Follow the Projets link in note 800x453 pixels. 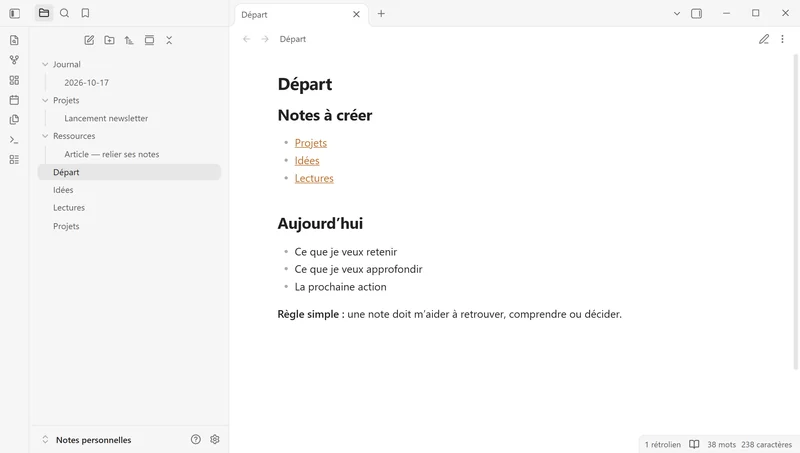pos(311,143)
